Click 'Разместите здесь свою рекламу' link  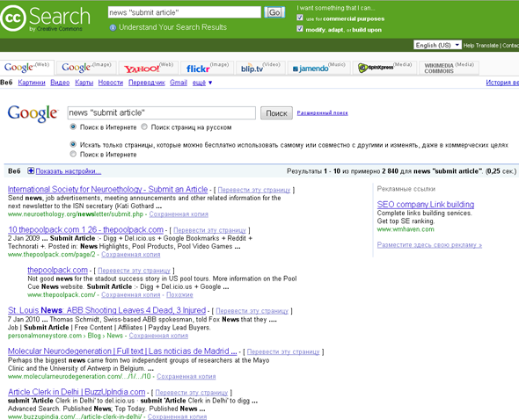point(429,245)
